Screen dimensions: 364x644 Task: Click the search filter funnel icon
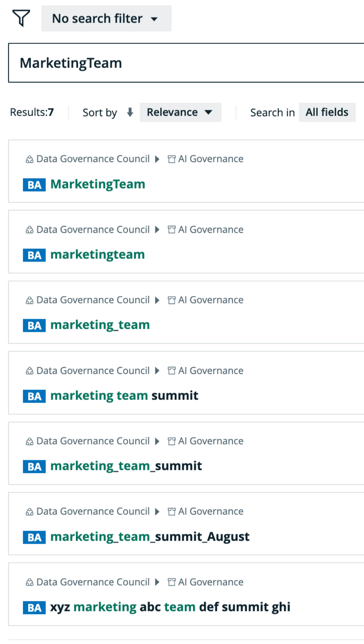coord(21,18)
